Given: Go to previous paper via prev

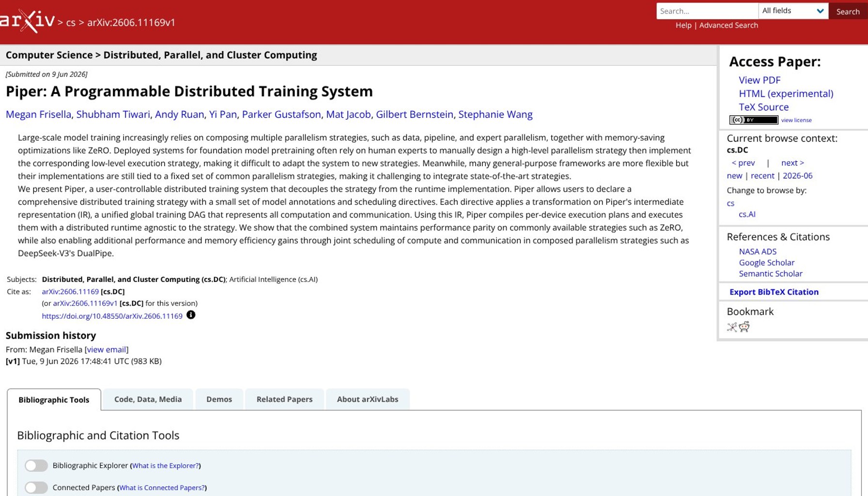Looking at the screenshot, I should click(743, 163).
